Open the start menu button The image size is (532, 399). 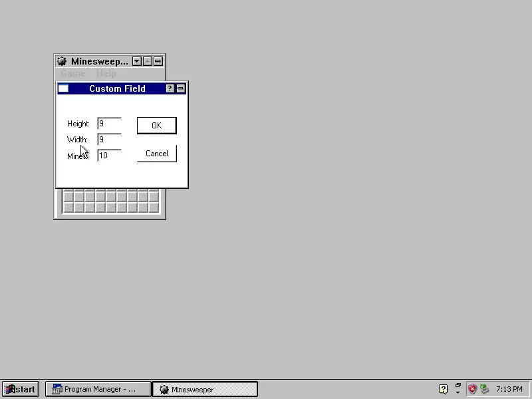(x=21, y=389)
